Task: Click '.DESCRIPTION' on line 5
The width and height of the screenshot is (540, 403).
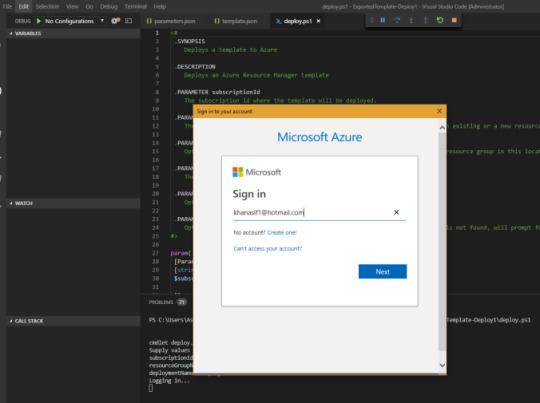Action: click(x=195, y=67)
